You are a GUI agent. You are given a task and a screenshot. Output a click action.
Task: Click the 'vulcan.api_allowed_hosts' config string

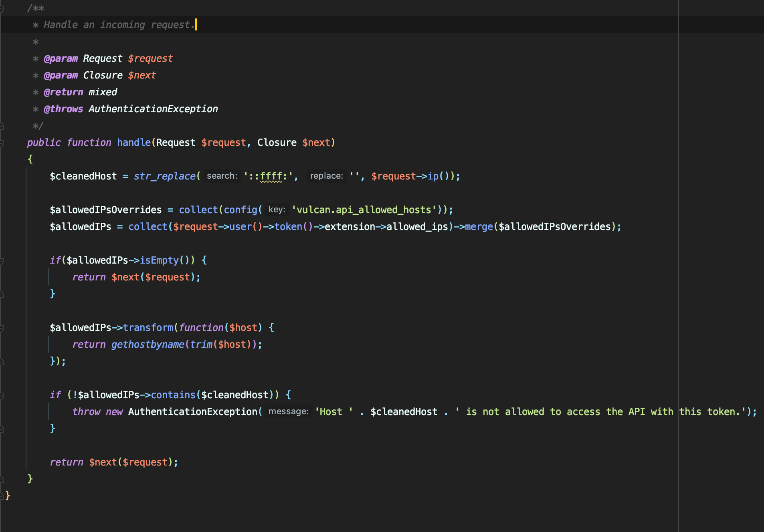pos(364,210)
